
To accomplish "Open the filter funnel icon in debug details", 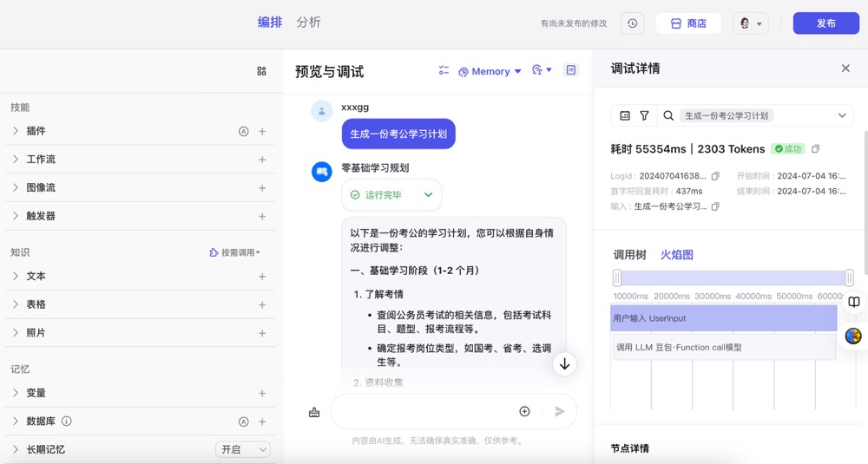I will 644,115.
